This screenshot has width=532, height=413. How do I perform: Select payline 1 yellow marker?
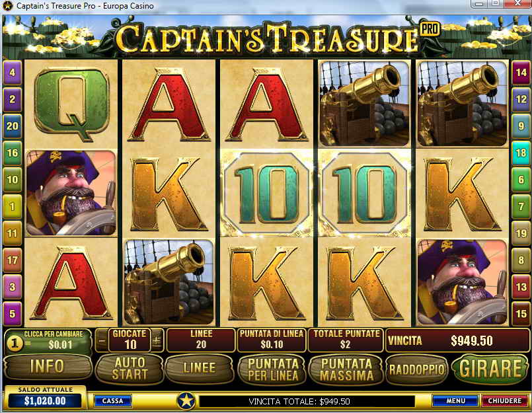(x=12, y=206)
